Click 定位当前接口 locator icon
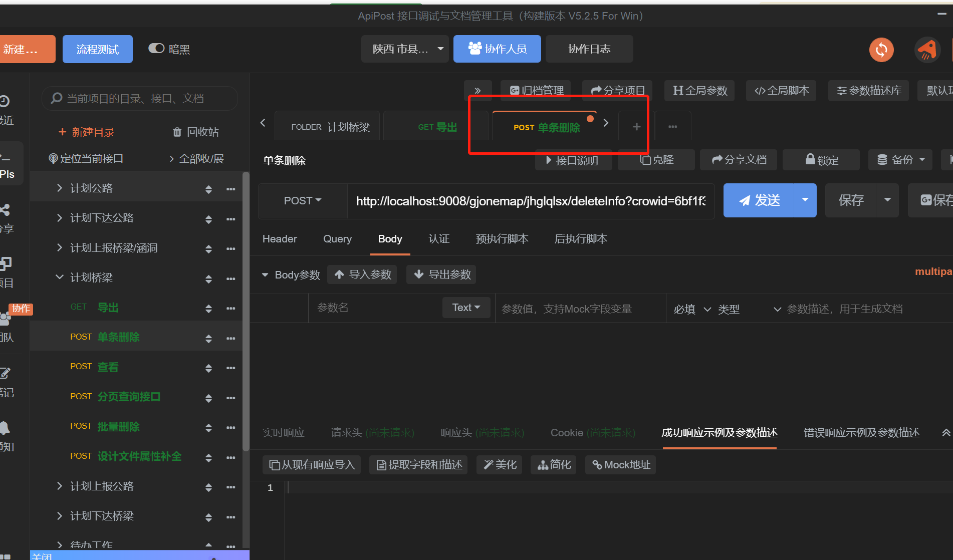 (x=53, y=159)
